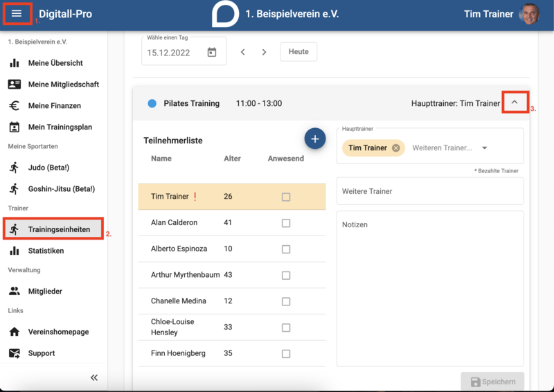
Task: Select Meine Finanzen menu item
Action: tap(53, 105)
